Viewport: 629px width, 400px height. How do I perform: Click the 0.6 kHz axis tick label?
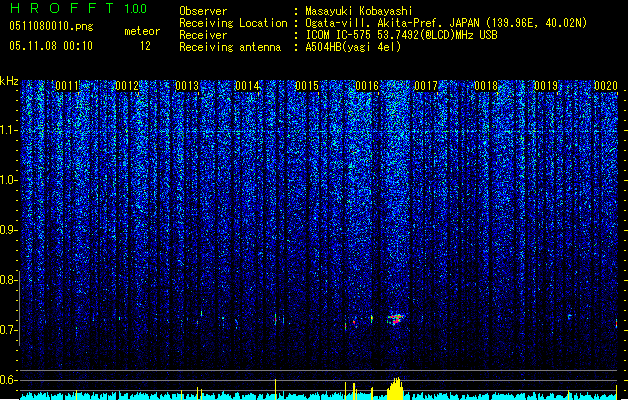[x=9, y=380]
